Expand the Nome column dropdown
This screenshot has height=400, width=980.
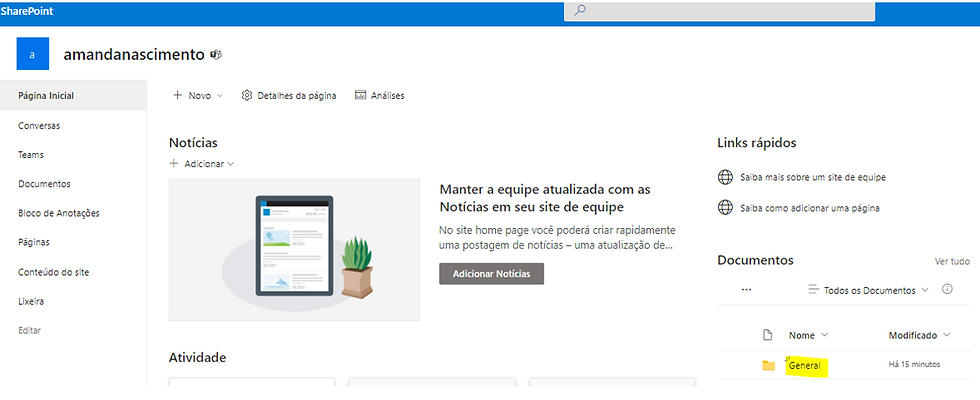click(824, 335)
